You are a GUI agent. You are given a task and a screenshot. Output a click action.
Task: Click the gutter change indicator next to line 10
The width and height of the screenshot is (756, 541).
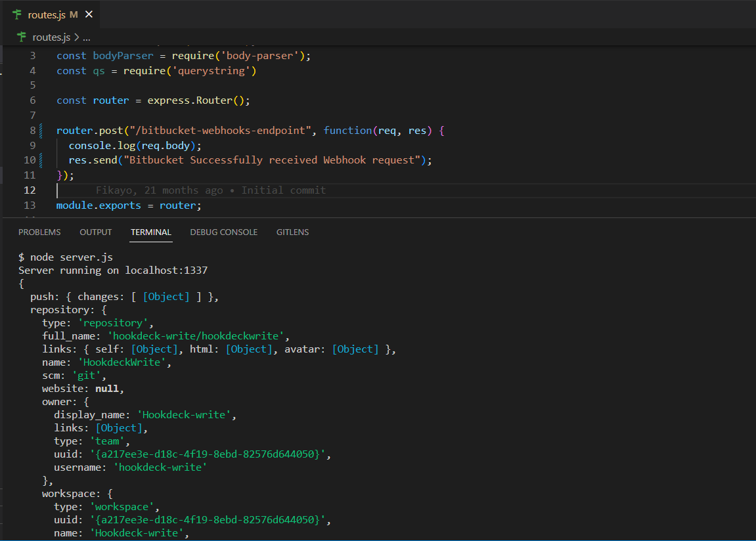click(41, 160)
